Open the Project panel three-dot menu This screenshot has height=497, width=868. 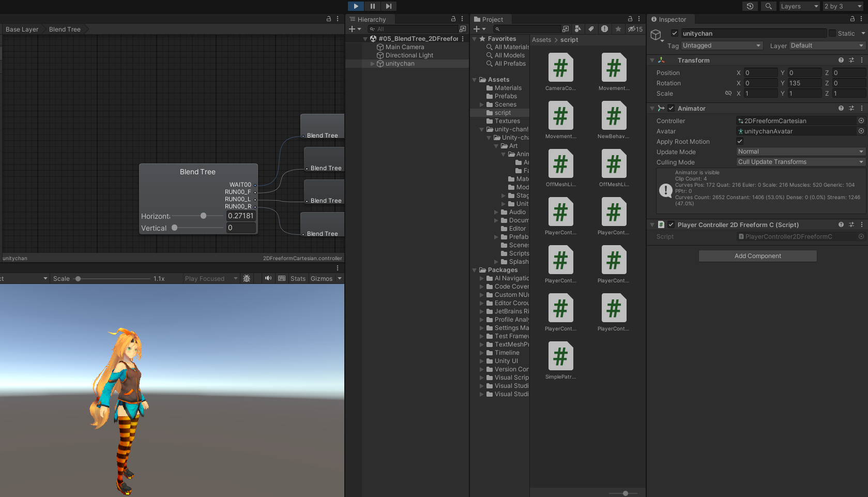pyautogui.click(x=639, y=19)
